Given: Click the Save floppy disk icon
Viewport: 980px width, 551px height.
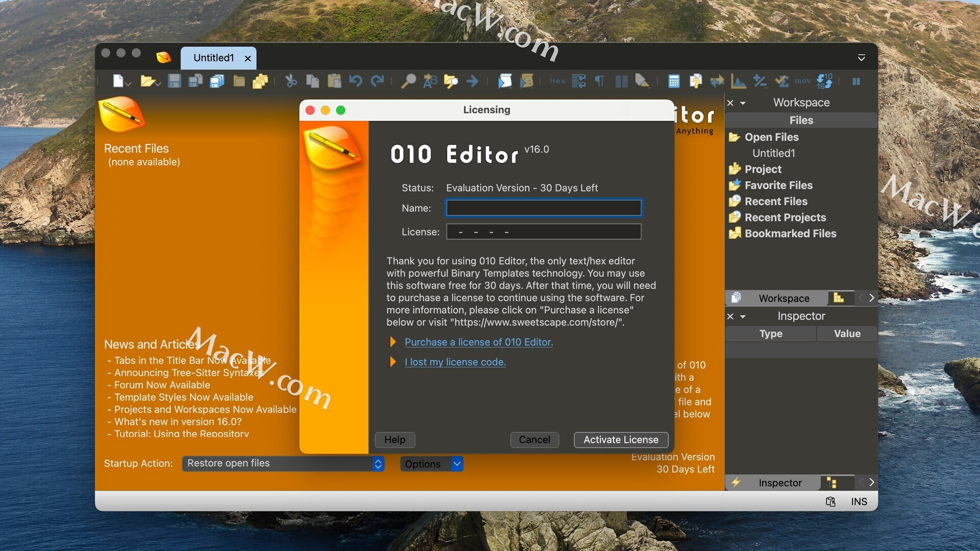Looking at the screenshot, I should [x=175, y=81].
